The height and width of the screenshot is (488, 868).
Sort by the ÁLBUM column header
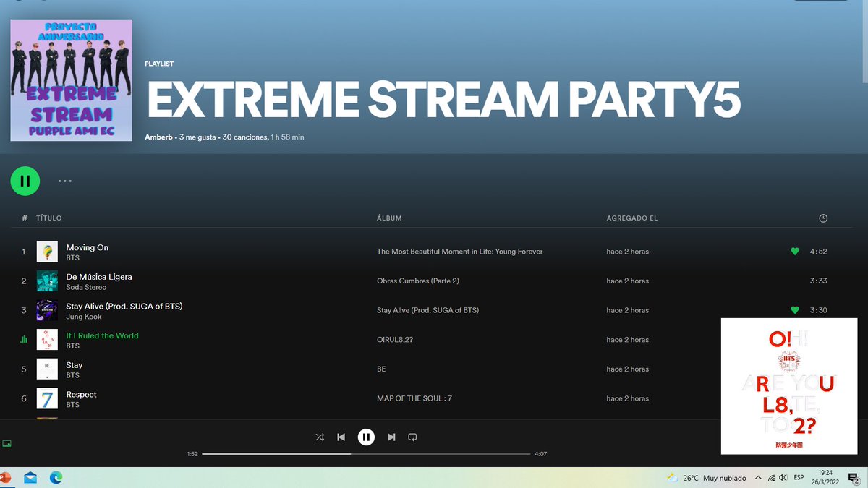point(389,218)
